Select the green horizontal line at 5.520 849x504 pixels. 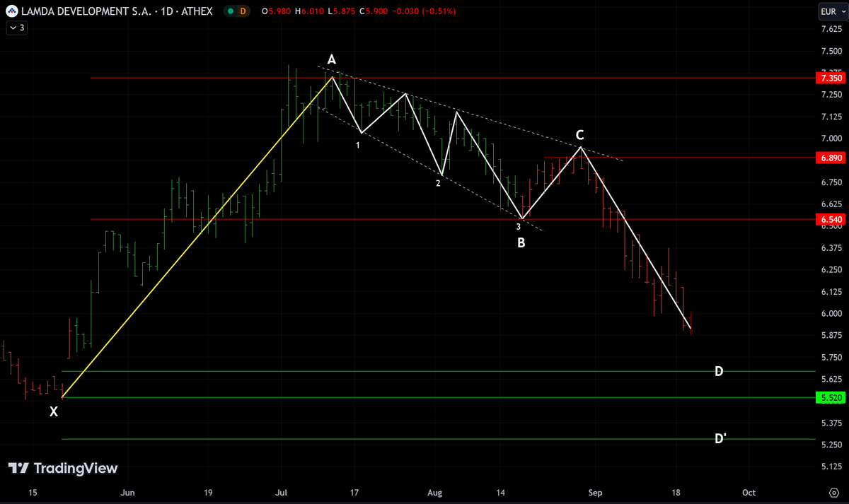[424, 398]
